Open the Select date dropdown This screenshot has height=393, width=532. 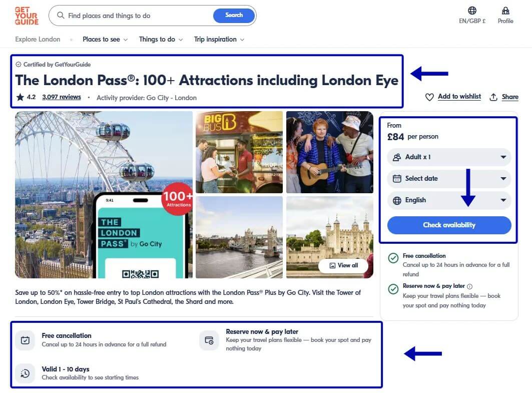(449, 179)
